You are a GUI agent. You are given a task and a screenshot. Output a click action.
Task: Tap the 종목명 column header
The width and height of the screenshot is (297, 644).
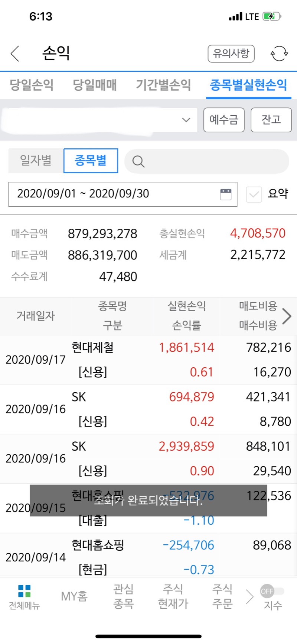click(x=112, y=306)
